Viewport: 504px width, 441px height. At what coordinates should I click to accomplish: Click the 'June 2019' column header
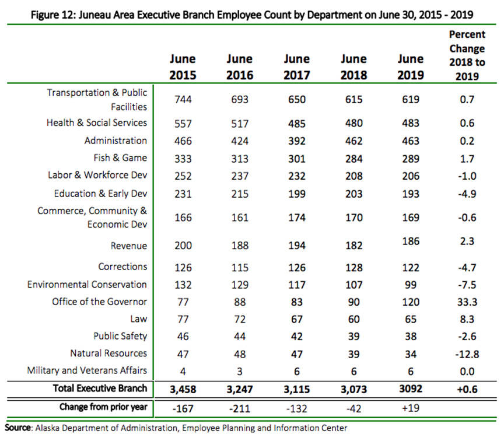point(410,68)
